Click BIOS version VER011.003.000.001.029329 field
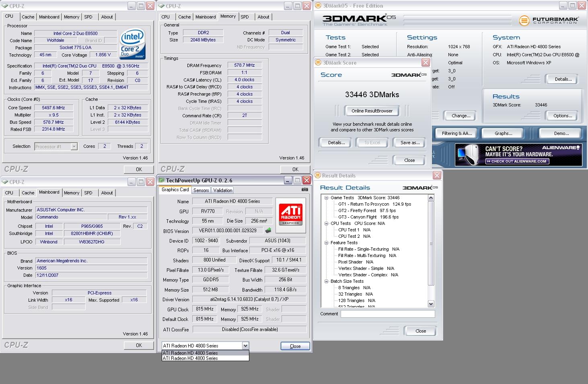Viewport: 588px width, 384px height. [227, 231]
